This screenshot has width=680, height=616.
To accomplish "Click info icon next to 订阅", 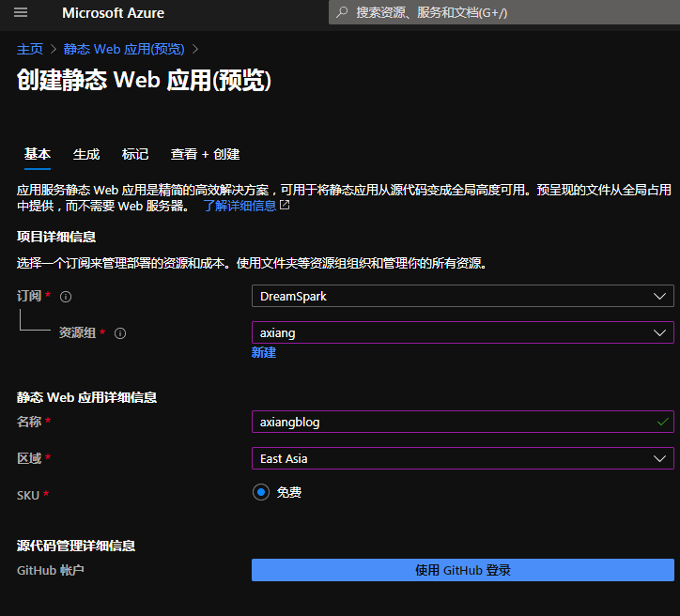I will pos(66,297).
